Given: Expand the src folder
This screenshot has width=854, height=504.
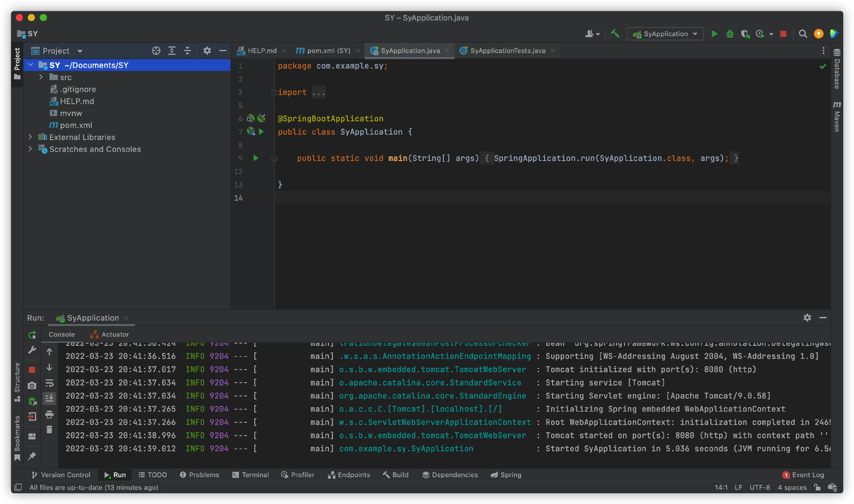Looking at the screenshot, I should point(41,77).
